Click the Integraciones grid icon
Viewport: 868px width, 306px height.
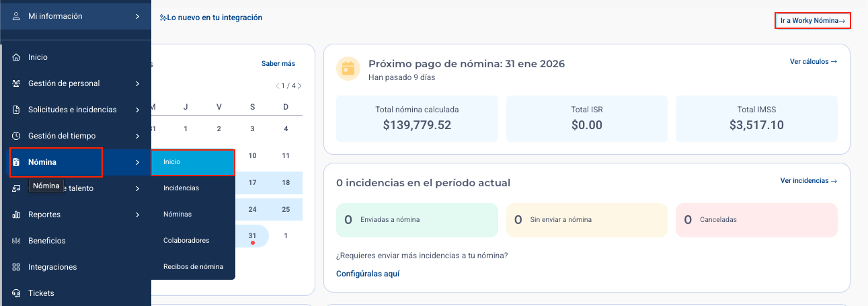click(x=16, y=267)
